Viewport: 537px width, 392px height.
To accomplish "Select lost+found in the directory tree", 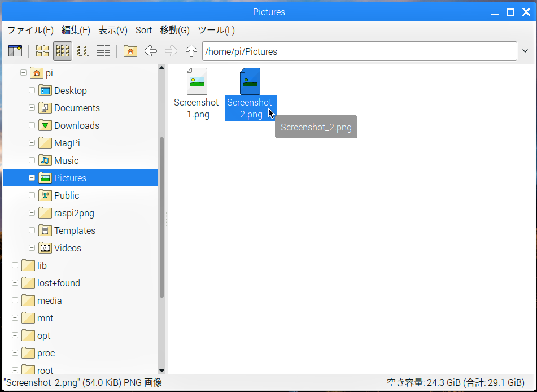I will pyautogui.click(x=59, y=283).
